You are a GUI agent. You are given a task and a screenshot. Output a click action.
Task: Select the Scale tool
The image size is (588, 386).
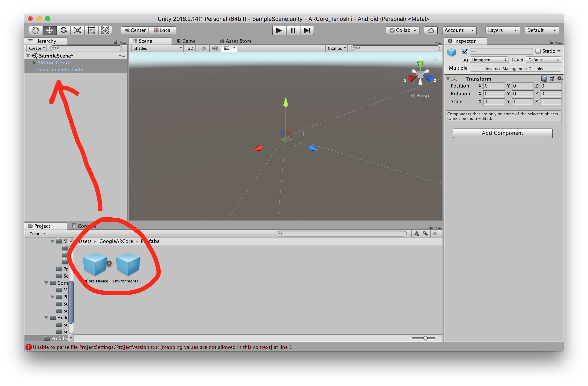tap(77, 30)
